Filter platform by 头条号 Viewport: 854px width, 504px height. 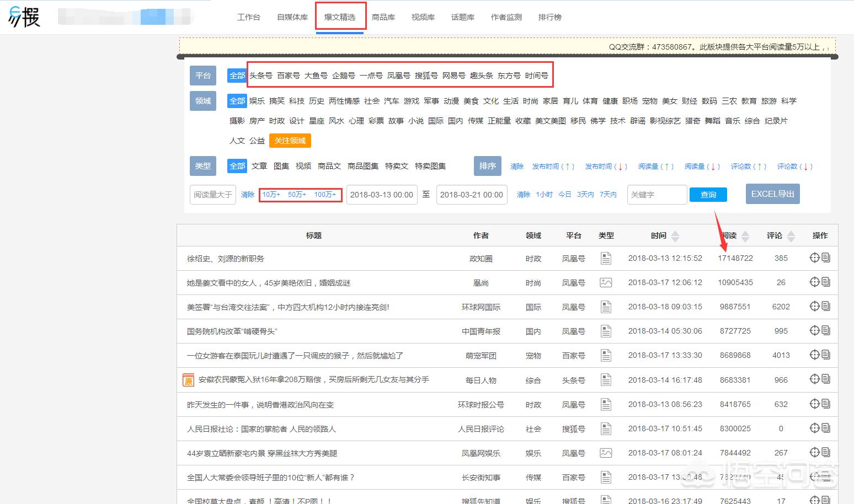click(x=261, y=76)
